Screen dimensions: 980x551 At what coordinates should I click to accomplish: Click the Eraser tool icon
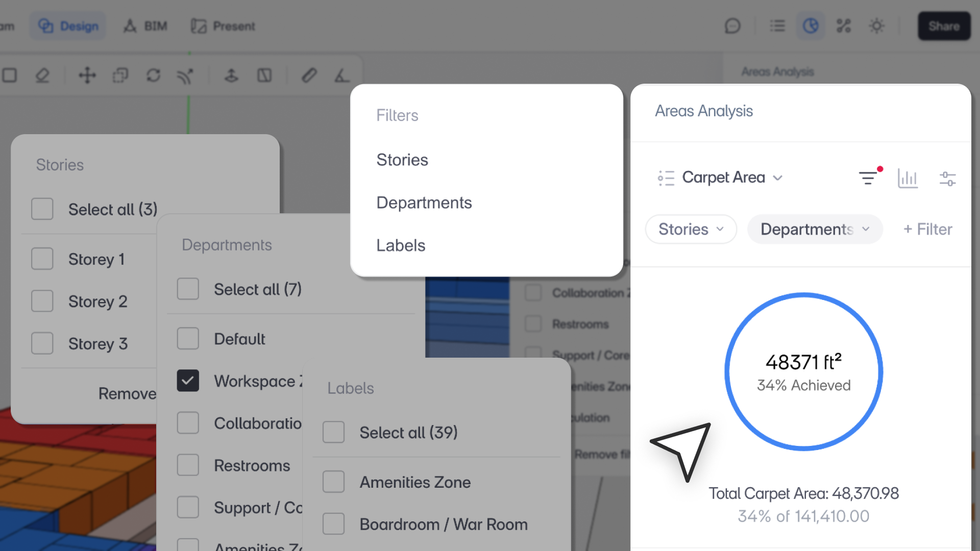42,76
